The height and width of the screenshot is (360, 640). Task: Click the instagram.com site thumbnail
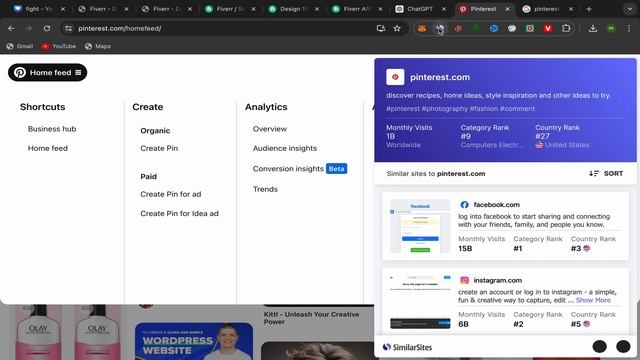[x=420, y=302]
